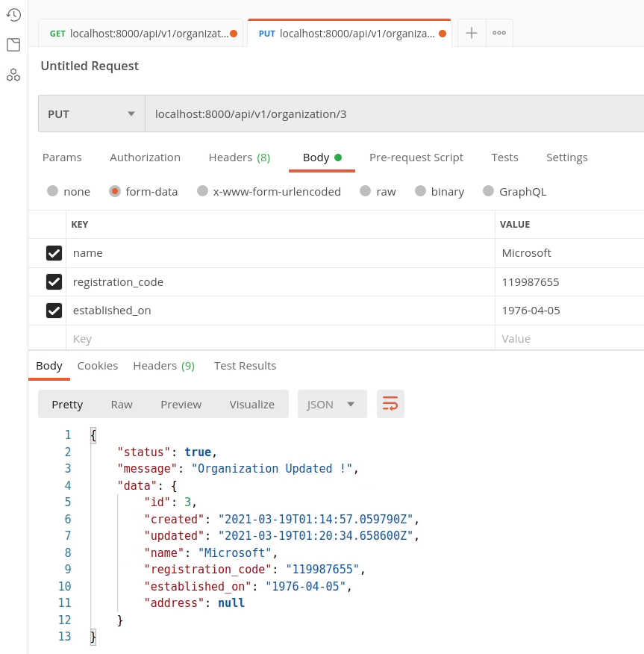This screenshot has height=654, width=644.
Task: Click the Visualize response view button
Action: tap(251, 404)
